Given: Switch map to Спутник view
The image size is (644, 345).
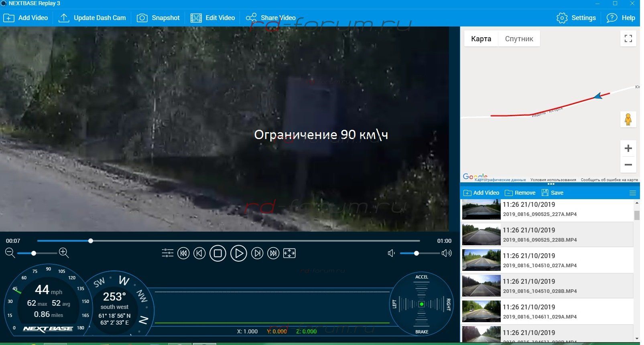Looking at the screenshot, I should click(519, 39).
